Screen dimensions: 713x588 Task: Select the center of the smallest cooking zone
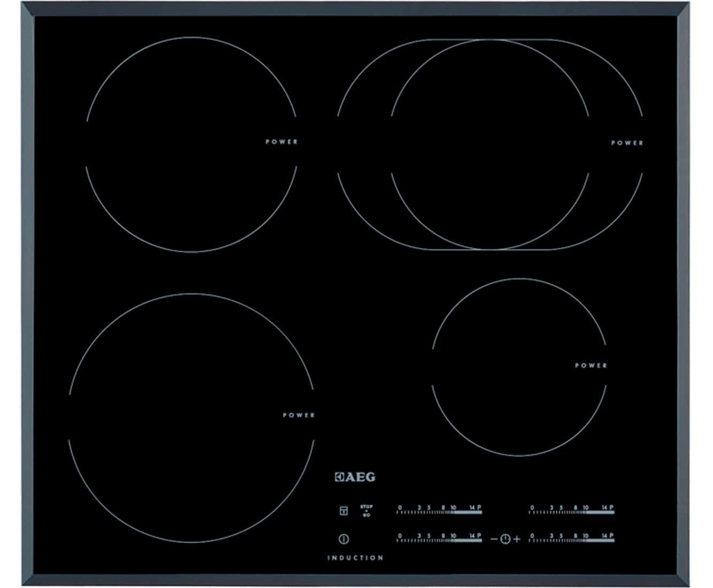[519, 367]
